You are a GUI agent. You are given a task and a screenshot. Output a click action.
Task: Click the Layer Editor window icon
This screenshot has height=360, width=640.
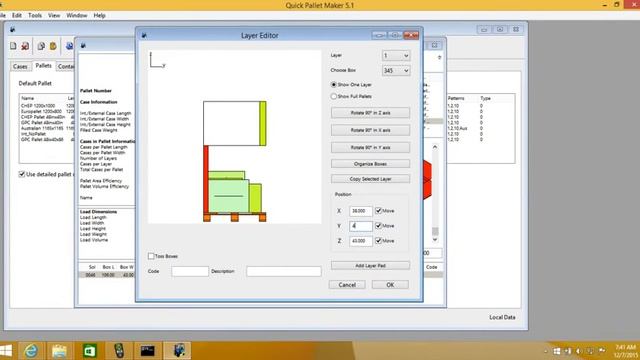point(144,36)
